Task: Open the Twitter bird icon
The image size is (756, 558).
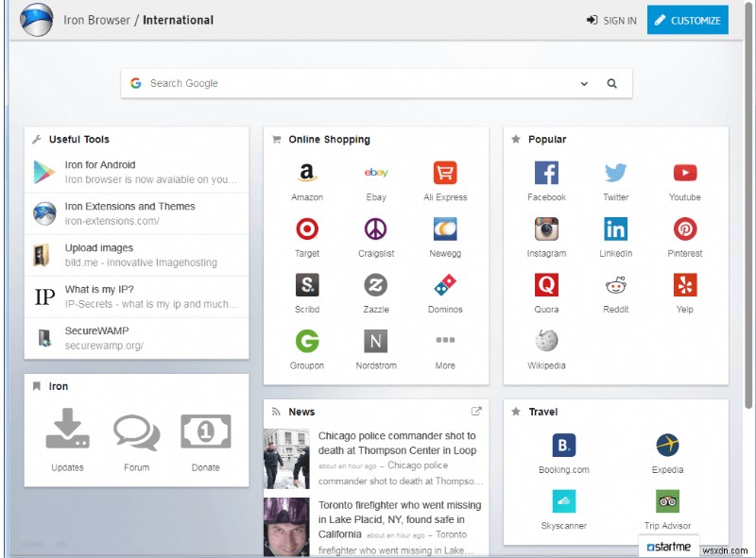Action: pos(616,173)
